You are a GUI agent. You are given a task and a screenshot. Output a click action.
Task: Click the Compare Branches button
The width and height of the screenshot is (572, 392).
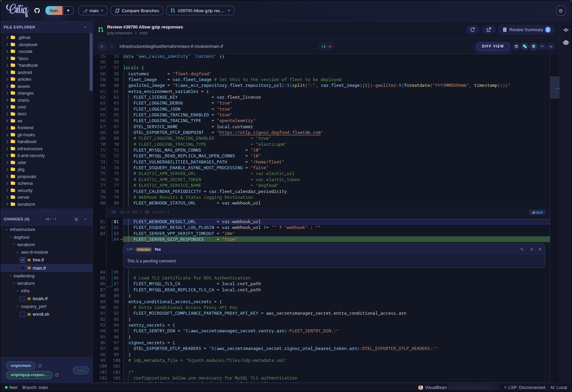(137, 11)
